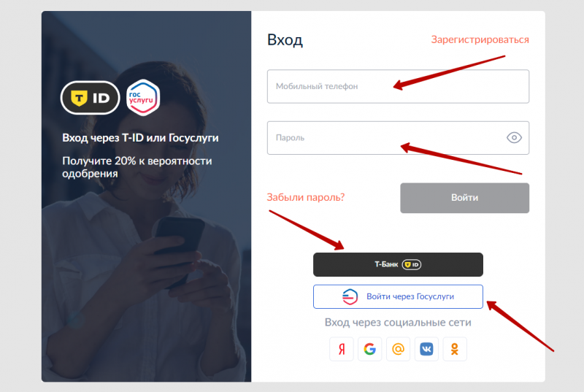Open the Зарегистрироваться link
Image resolution: width=584 pixels, height=392 pixels.
[480, 40]
